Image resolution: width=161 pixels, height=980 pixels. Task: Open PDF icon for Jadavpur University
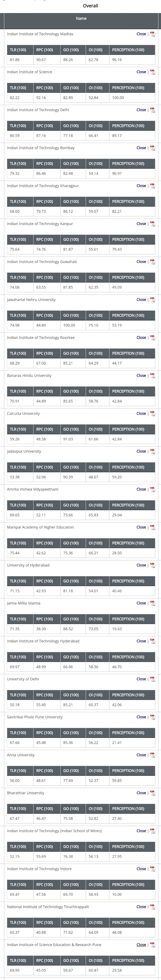pyautogui.click(x=152, y=451)
